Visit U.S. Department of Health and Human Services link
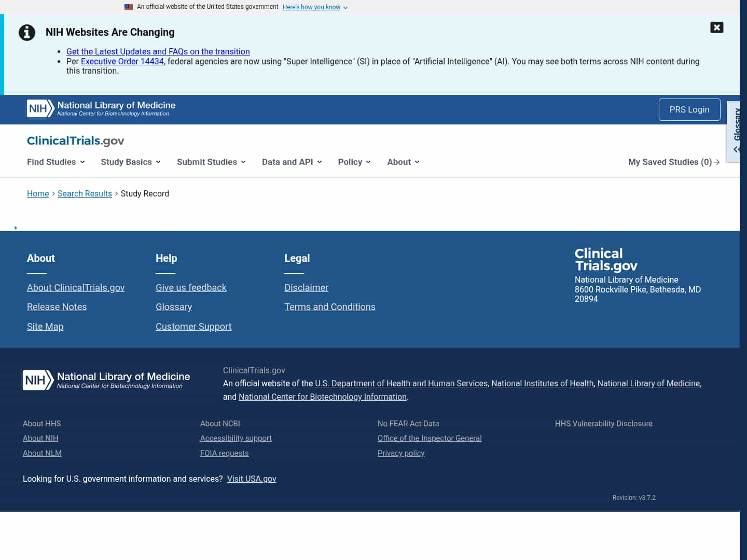Viewport: 747px width, 560px height. click(402, 384)
